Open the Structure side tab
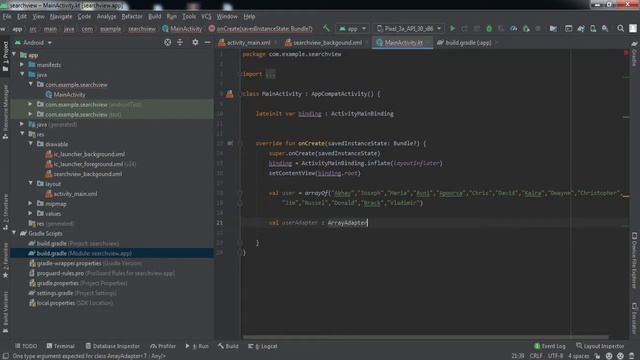Viewport: 640px width, 360px height. pyautogui.click(x=5, y=212)
